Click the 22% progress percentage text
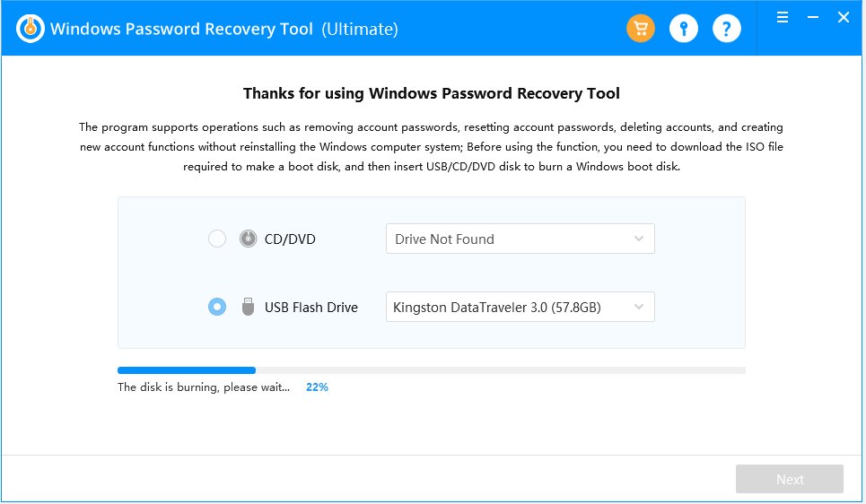 pos(317,388)
